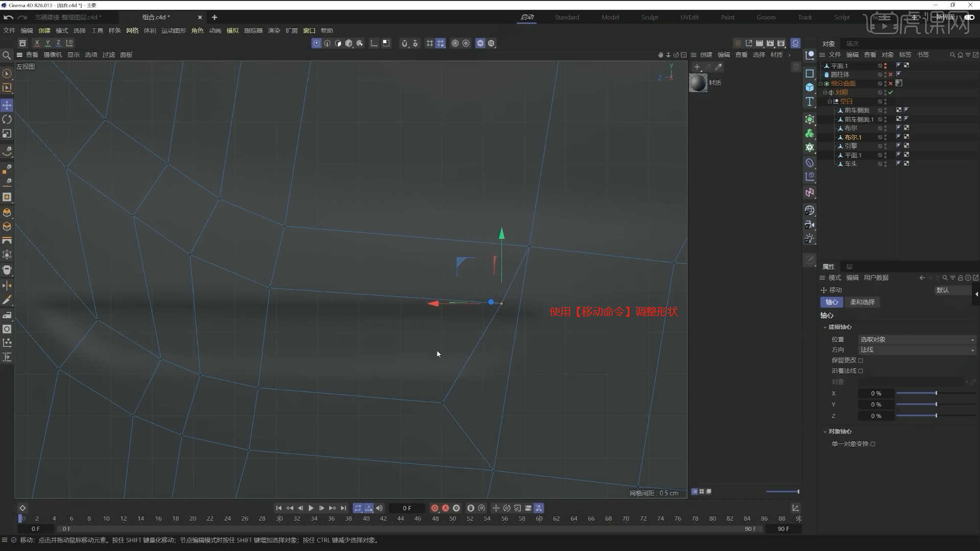This screenshot has width=980, height=551.
Task: Adjust the material thumbnail size slider
Action: (x=783, y=492)
